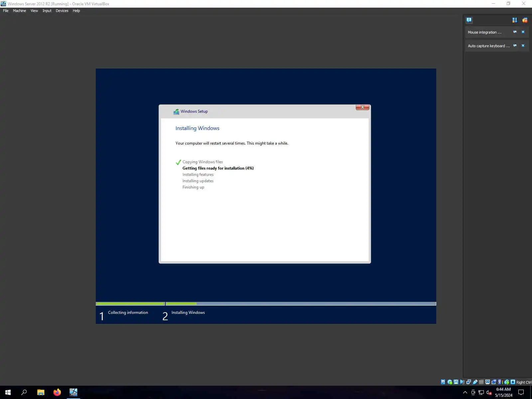
Task: Open the Devices menu
Action: click(x=62, y=11)
